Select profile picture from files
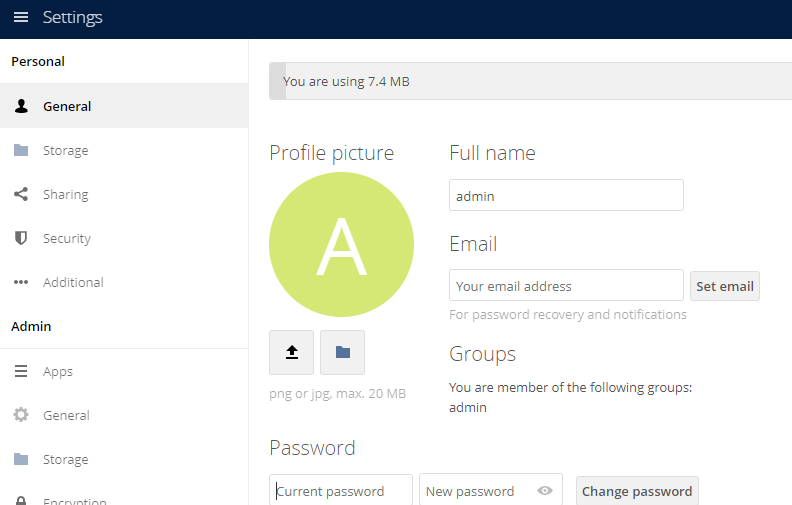The width and height of the screenshot is (792, 505). click(x=342, y=352)
